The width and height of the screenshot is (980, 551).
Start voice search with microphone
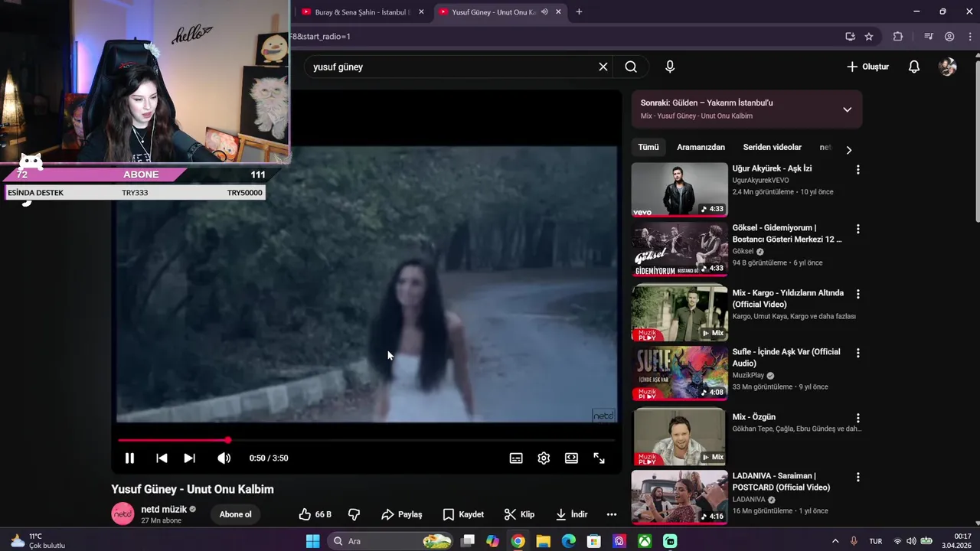670,67
